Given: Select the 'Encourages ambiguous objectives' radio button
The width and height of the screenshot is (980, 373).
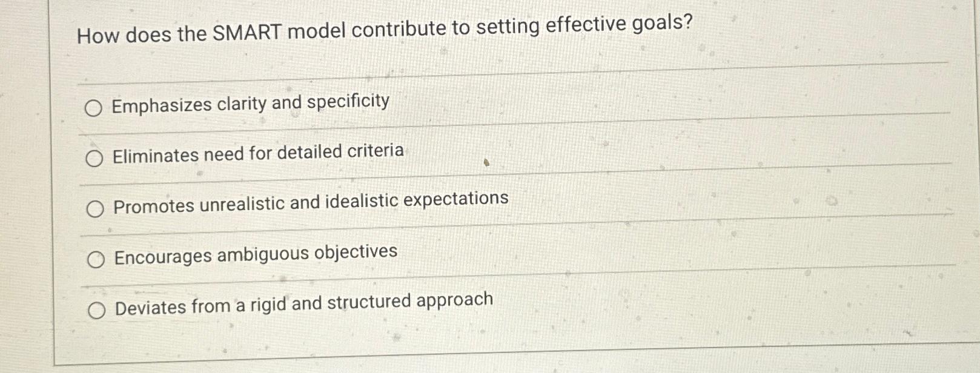Looking at the screenshot, I should coord(95,259).
